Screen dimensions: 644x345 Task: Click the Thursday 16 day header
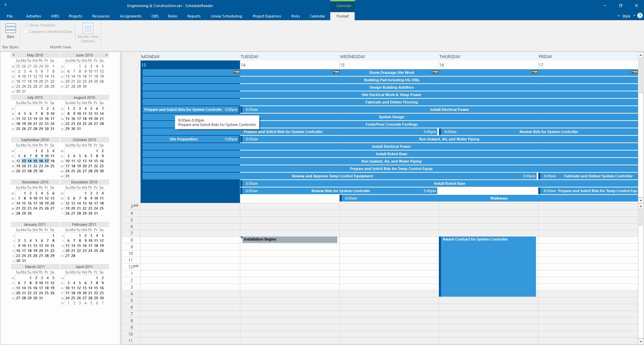point(488,65)
